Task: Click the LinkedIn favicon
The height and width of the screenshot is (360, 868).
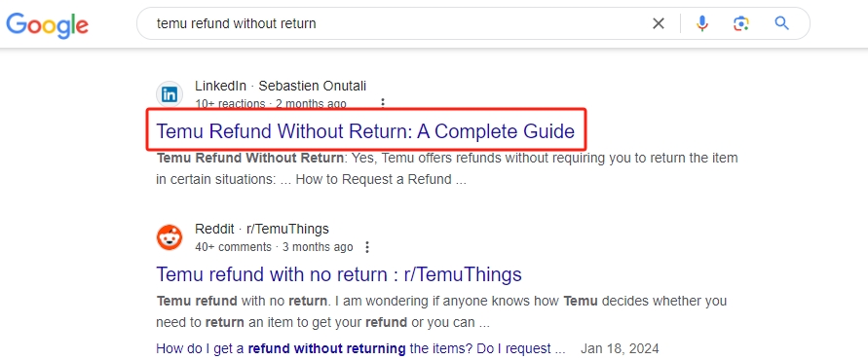Action: pos(170,94)
